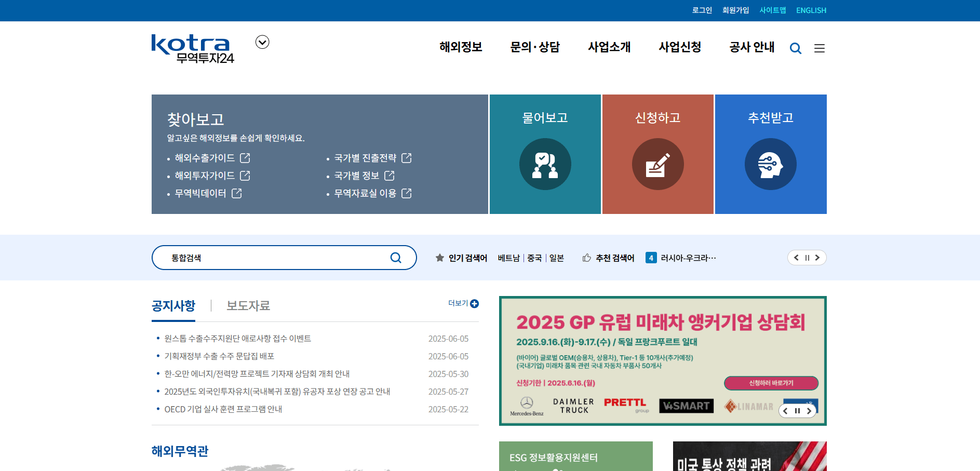
Task: Open the hamburger menu icon
Action: pos(820,48)
